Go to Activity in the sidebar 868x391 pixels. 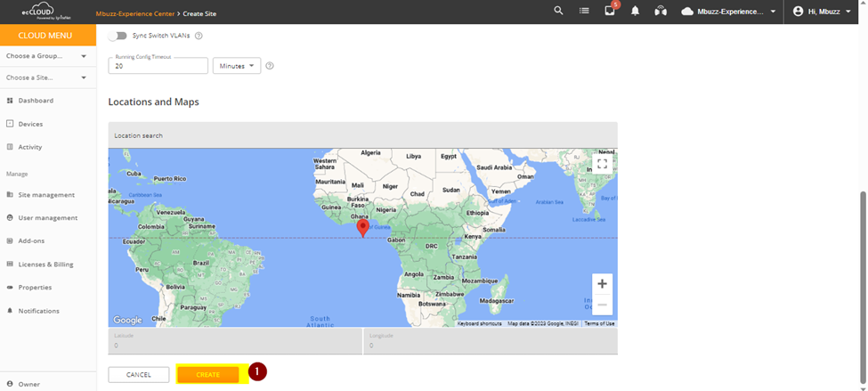[x=30, y=147]
